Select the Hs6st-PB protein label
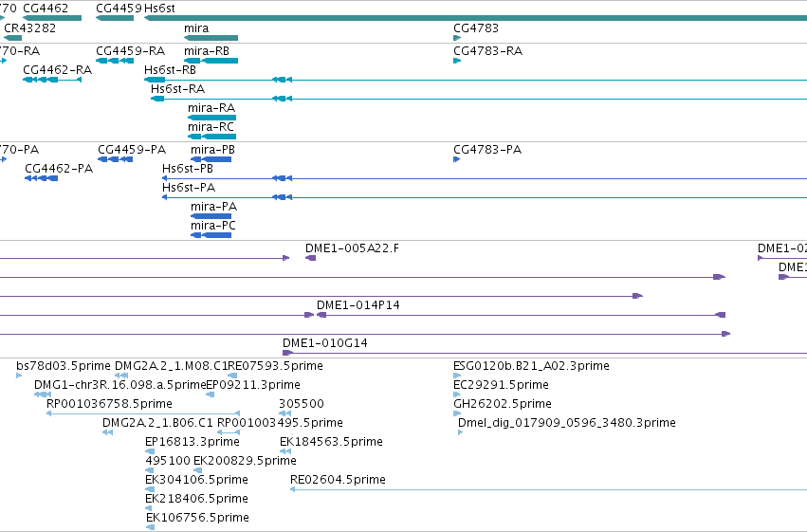The image size is (807, 532). (188, 168)
